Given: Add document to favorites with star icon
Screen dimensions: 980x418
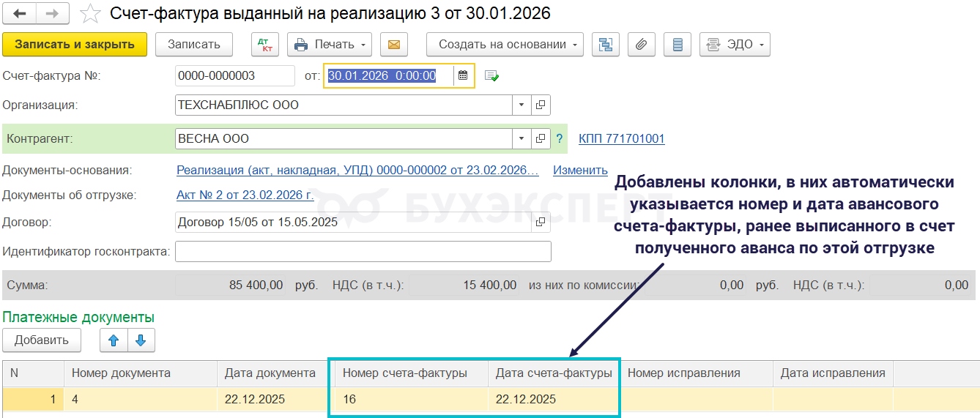Looking at the screenshot, I should pos(90,14).
